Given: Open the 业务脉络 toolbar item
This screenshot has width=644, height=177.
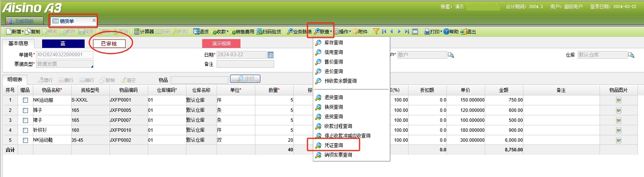Looking at the screenshot, I should pos(299,32).
